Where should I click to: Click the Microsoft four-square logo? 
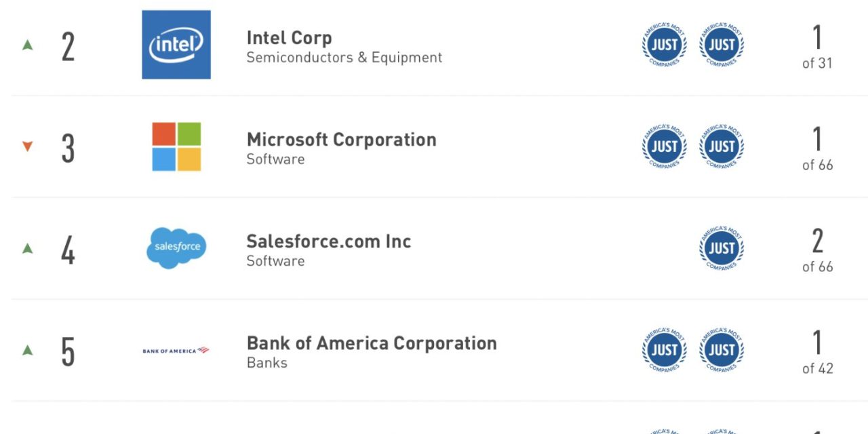click(x=176, y=146)
